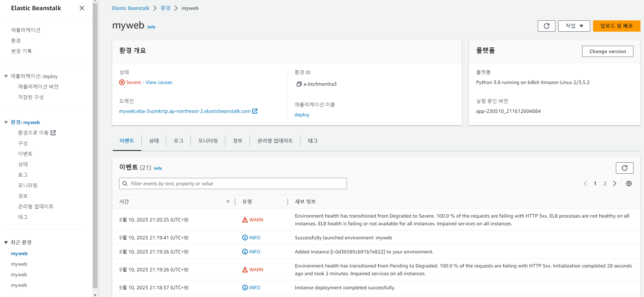Click the Change version button

608,51
